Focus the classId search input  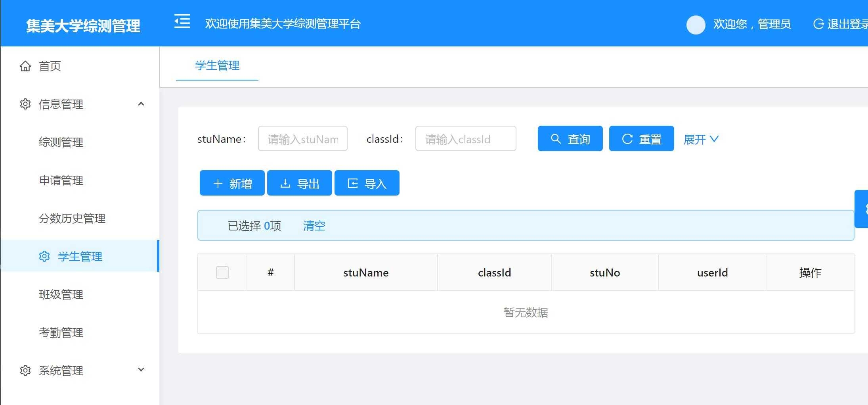point(466,138)
